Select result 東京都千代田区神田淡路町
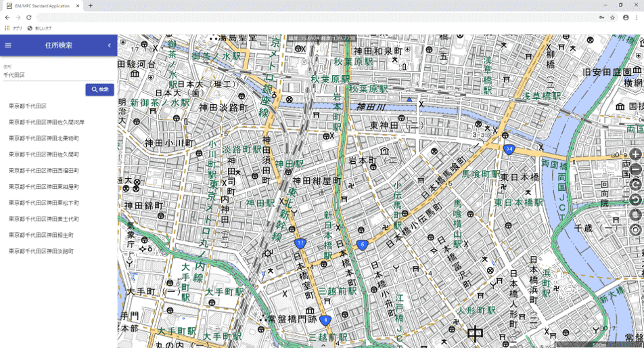 pyautogui.click(x=41, y=251)
